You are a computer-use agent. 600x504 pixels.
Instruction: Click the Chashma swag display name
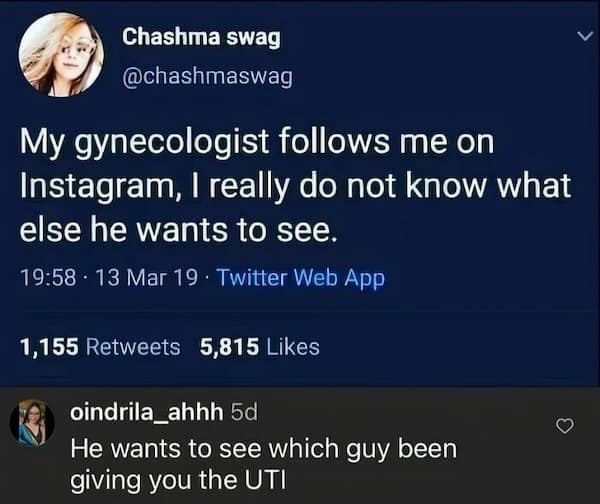(x=201, y=37)
